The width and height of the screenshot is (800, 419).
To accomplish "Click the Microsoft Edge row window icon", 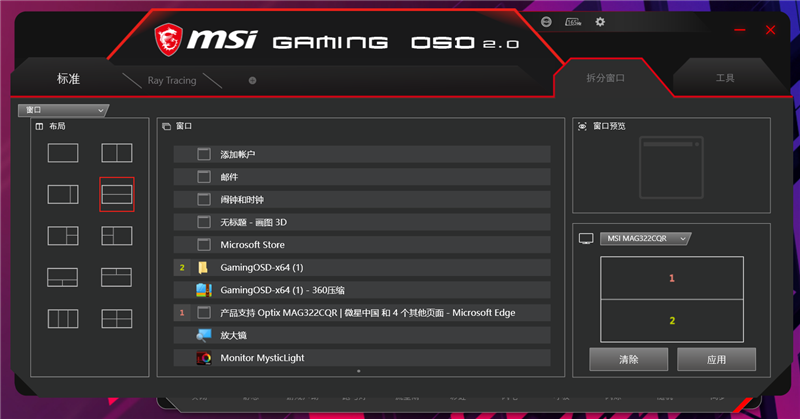I will point(204,313).
